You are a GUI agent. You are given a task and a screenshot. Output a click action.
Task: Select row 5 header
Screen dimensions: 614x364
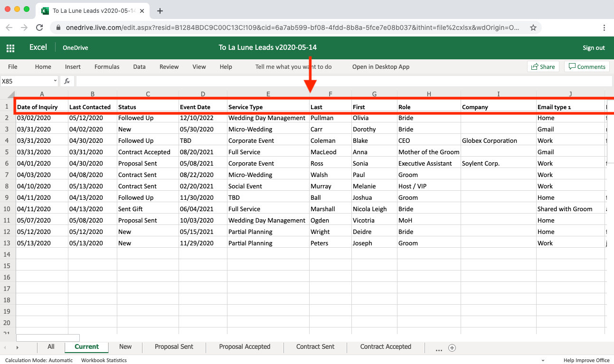(7, 152)
